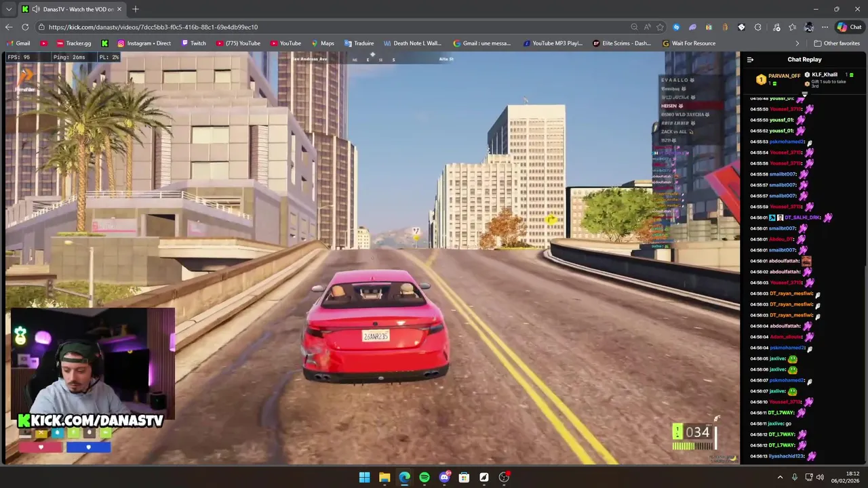
Task: Expand the bookmarks overflow chevron
Action: point(797,43)
